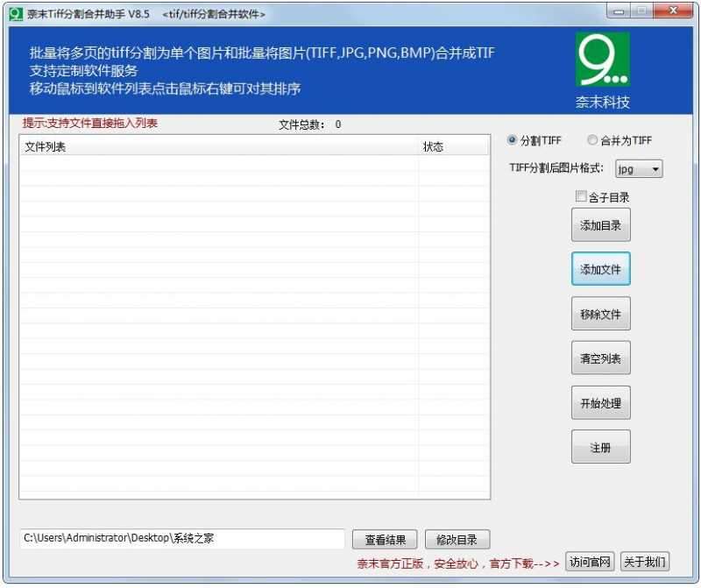Click 注册 to register the software
The width and height of the screenshot is (701, 588).
[x=600, y=446]
